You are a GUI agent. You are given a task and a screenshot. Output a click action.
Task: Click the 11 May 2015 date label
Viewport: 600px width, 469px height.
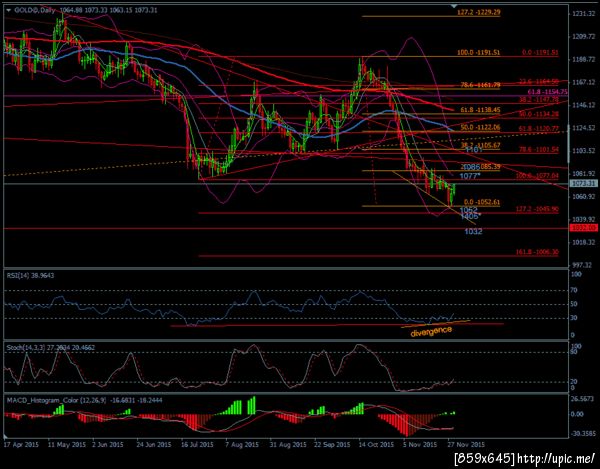coord(67,445)
